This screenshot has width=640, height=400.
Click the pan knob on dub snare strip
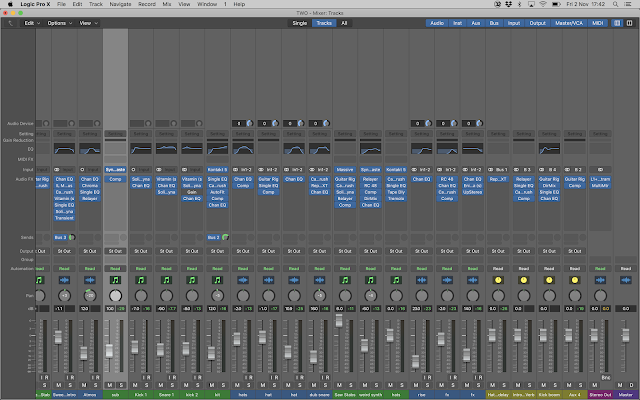tap(320, 296)
